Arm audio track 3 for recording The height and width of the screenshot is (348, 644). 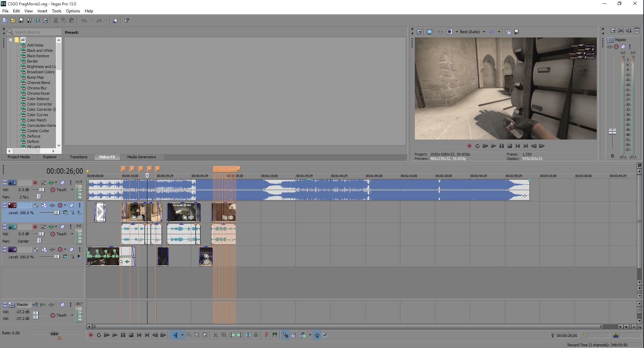(x=35, y=227)
